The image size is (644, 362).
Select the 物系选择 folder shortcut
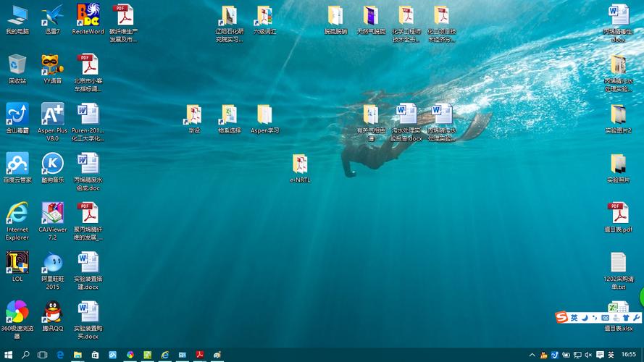[229, 118]
